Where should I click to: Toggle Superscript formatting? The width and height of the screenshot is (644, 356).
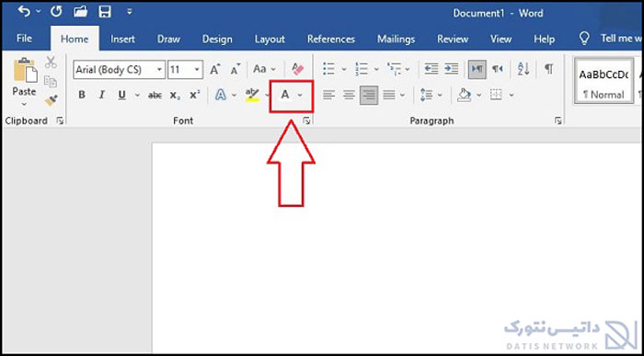pos(195,96)
